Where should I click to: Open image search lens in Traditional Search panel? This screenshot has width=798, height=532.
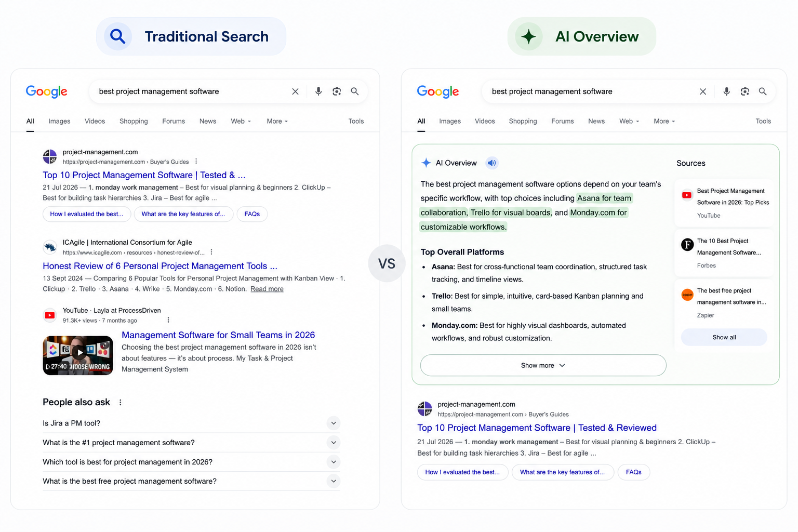[x=337, y=91]
